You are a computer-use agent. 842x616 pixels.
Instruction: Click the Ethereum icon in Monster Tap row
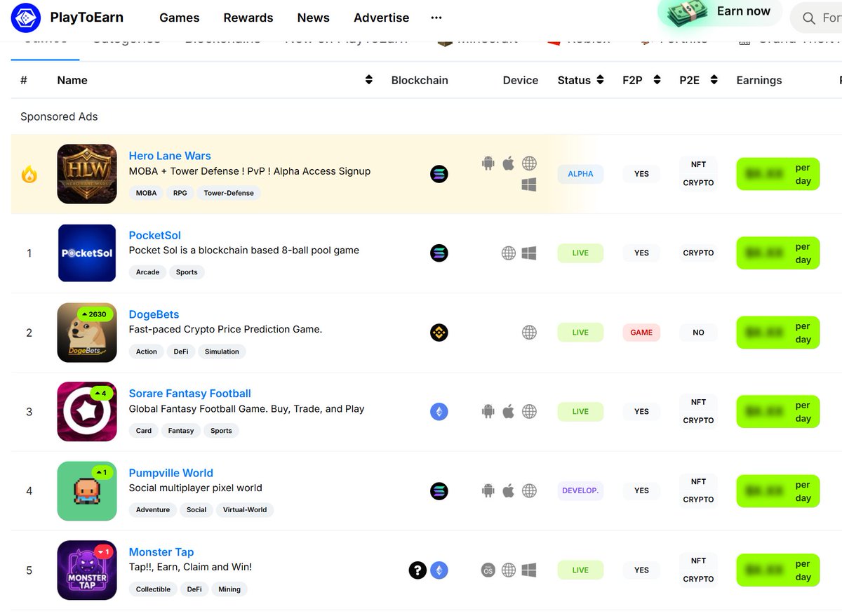439,570
